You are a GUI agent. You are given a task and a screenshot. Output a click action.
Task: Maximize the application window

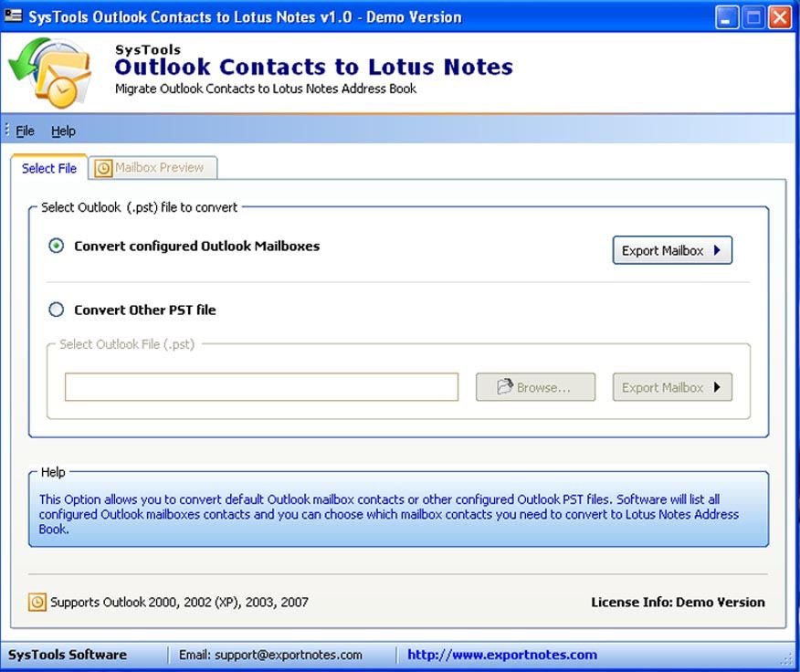753,17
